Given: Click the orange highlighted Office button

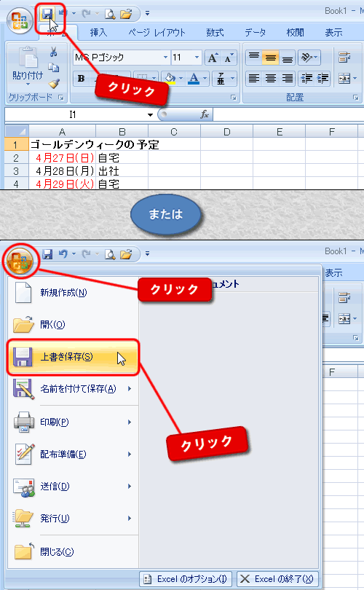Looking at the screenshot, I should (x=20, y=261).
